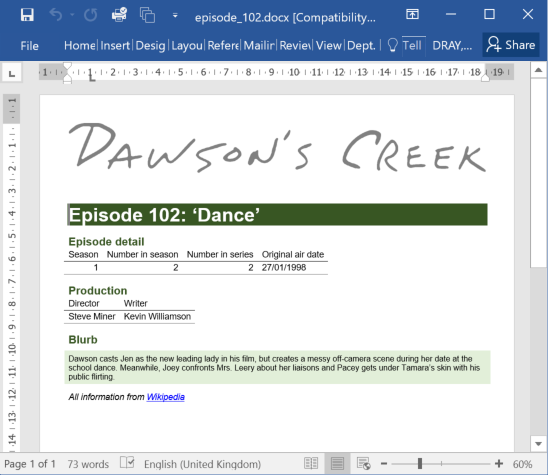
Task: Open zoom dialog via 60% level
Action: click(522, 464)
